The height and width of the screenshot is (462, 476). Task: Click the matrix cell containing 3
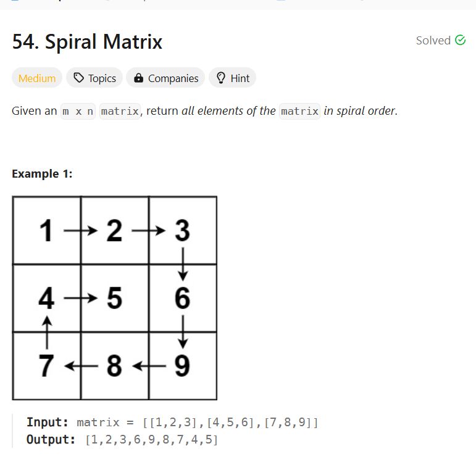coord(183,231)
